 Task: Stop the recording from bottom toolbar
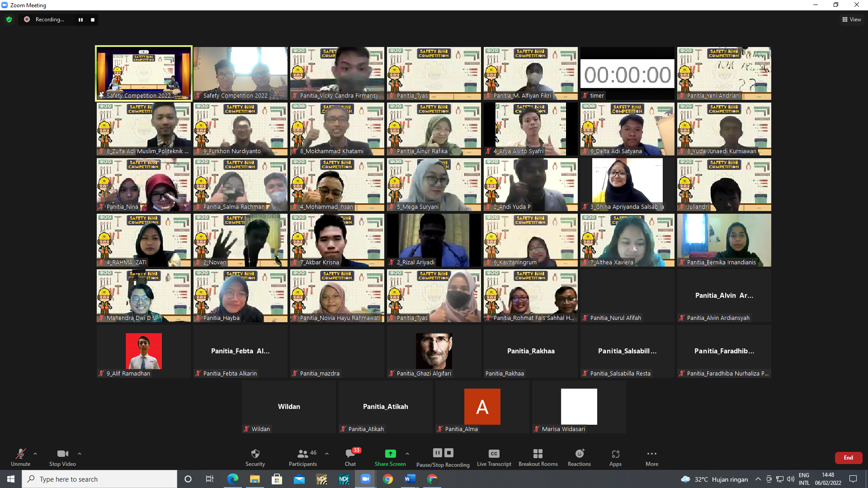click(x=448, y=453)
